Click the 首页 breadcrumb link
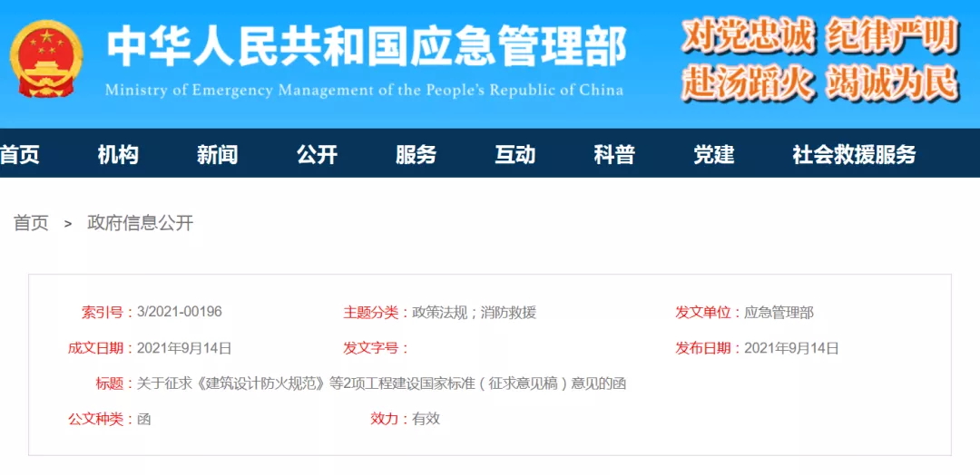 pos(31,223)
